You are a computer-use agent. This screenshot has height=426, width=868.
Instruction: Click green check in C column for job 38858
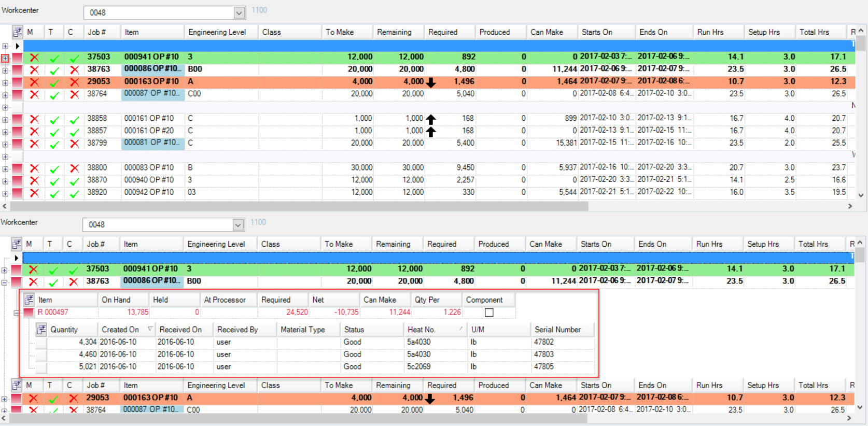pos(74,120)
